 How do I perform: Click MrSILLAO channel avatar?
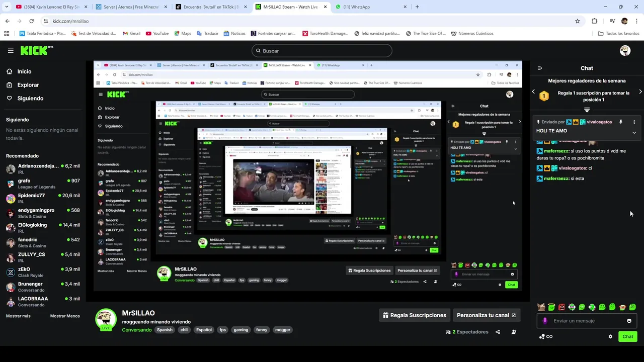click(106, 319)
